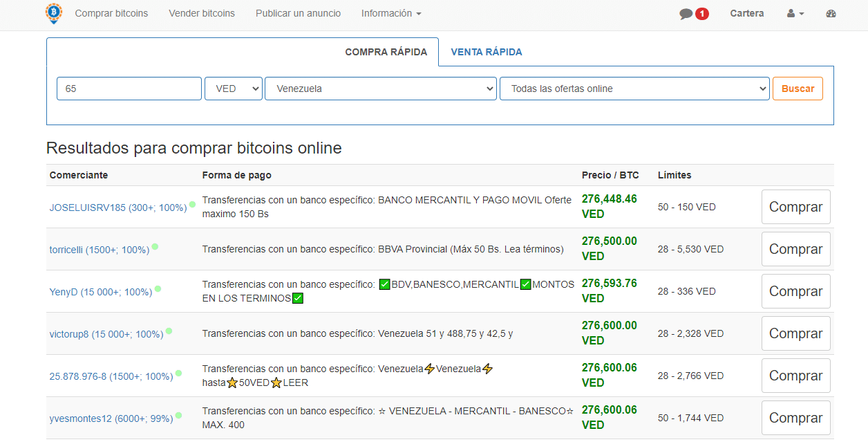The height and width of the screenshot is (442, 868).
Task: Open the VED currency dropdown
Action: click(234, 89)
